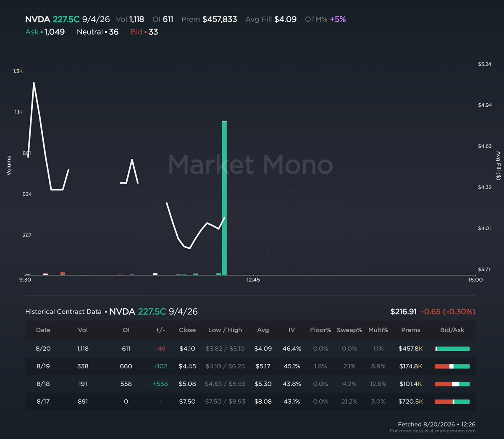Click the OI column header in table
The height and width of the screenshot is (439, 504).
(126, 330)
